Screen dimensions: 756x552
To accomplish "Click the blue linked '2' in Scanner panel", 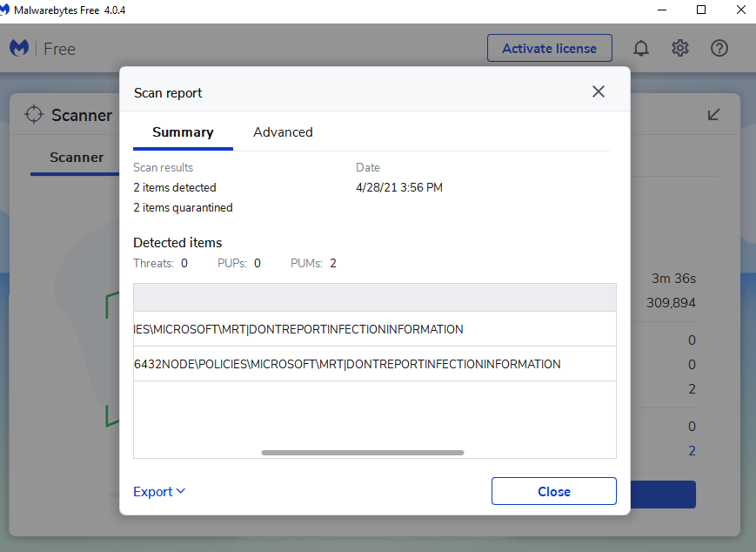I will pos(692,451).
